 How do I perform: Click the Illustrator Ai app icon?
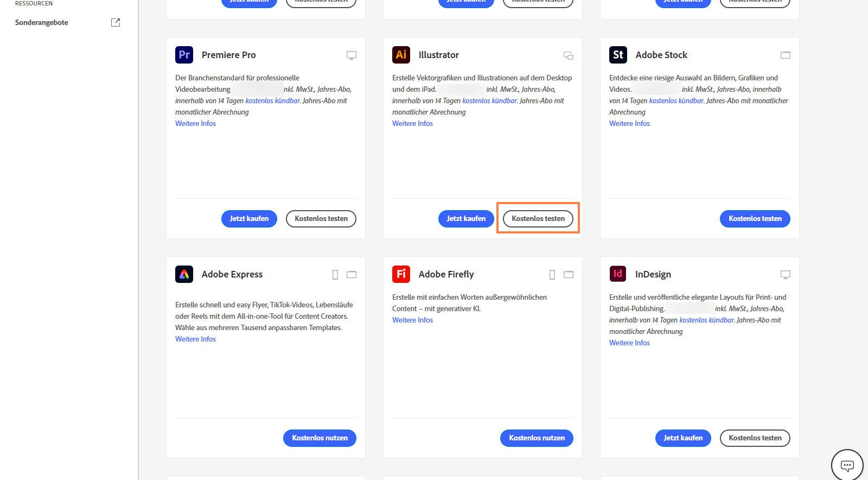pyautogui.click(x=401, y=55)
